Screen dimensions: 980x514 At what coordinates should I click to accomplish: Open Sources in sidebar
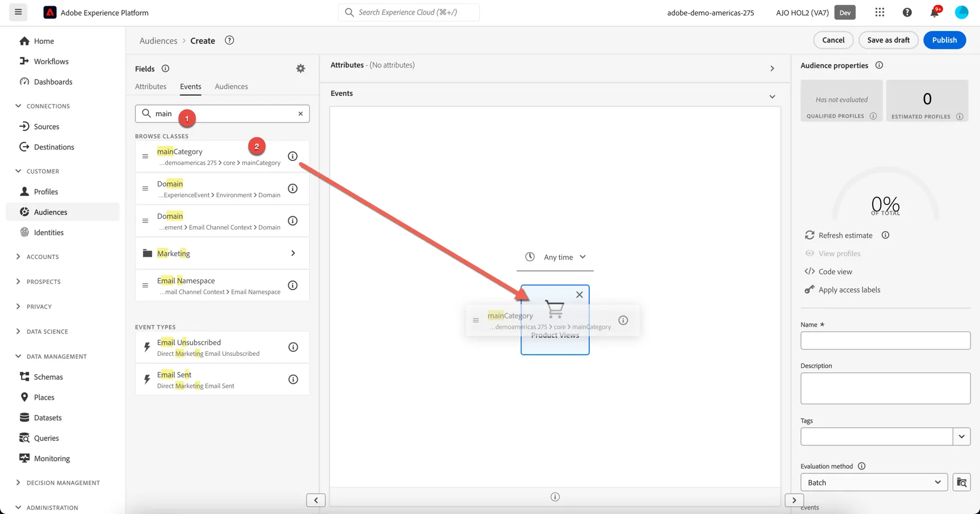click(x=47, y=126)
